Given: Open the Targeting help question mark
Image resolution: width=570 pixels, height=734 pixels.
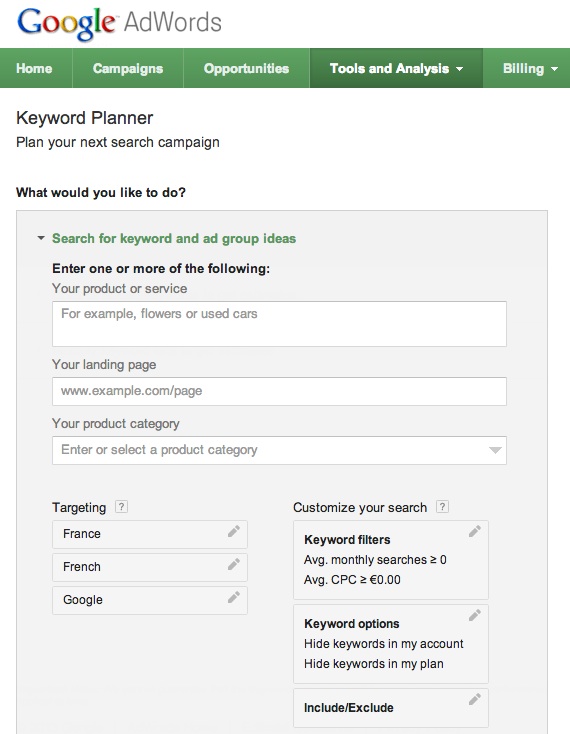Looking at the screenshot, I should tap(121, 506).
